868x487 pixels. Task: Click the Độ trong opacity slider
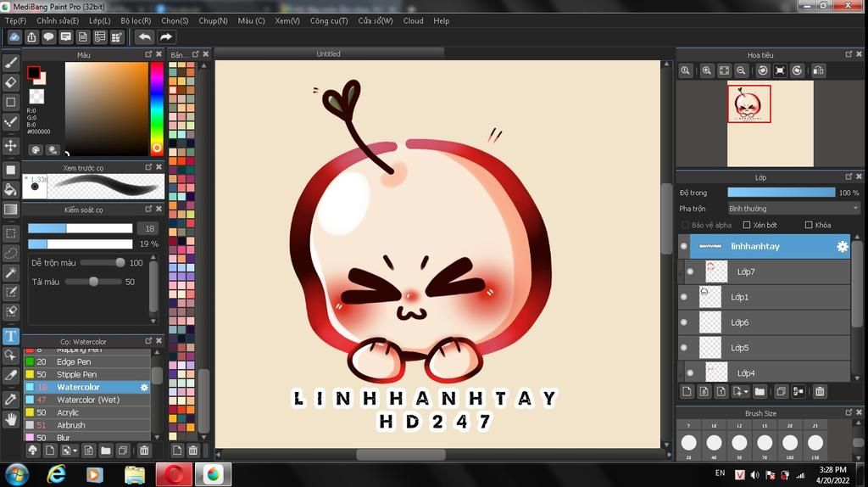(781, 193)
